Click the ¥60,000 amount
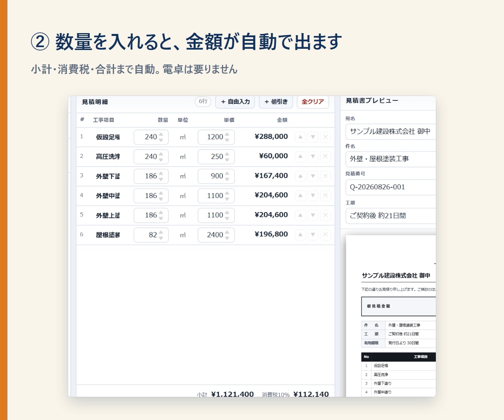504x420 pixels. pos(273,156)
